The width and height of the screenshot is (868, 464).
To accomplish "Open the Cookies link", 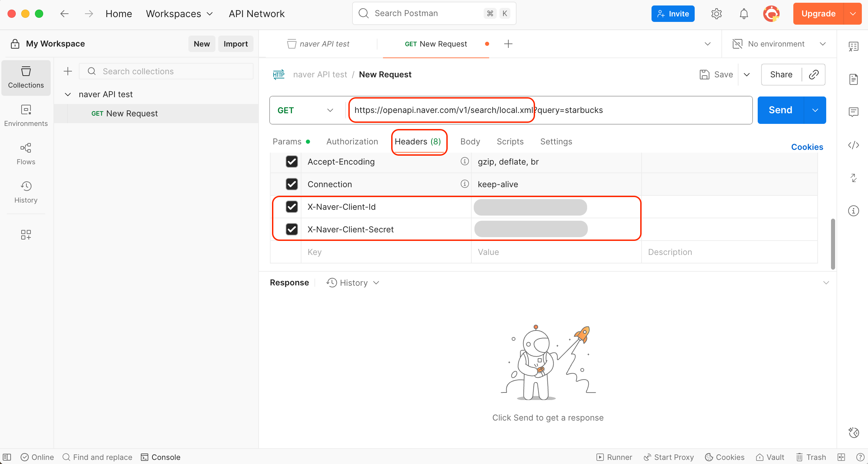I will point(807,147).
